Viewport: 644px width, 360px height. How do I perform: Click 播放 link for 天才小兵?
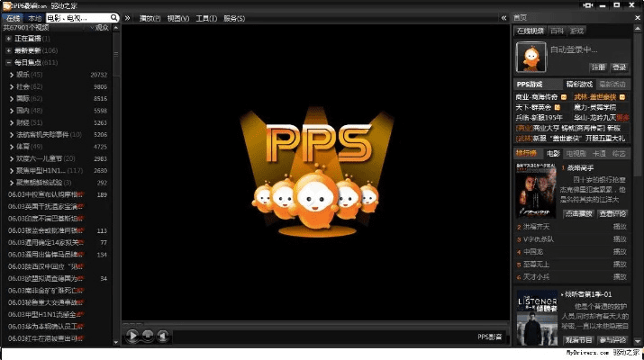620,277
